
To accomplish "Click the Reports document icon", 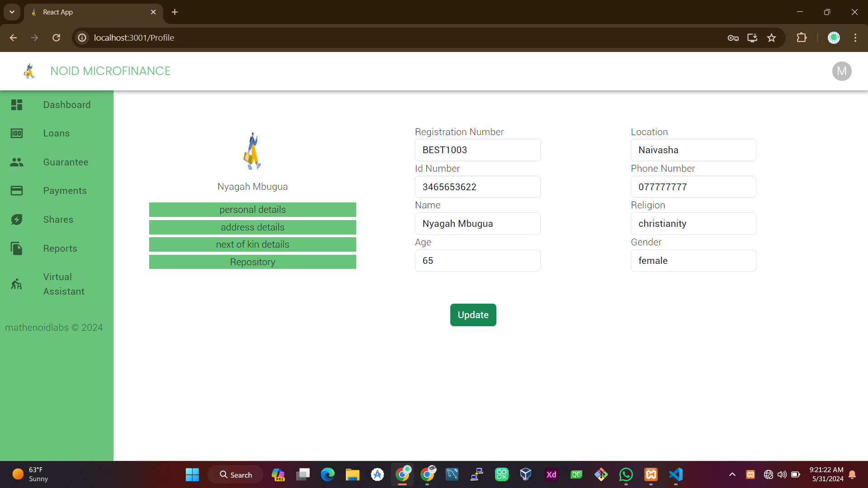I will click(17, 249).
